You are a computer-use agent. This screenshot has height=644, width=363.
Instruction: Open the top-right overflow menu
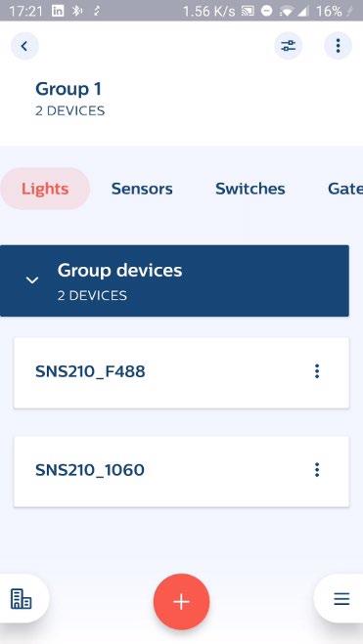tap(338, 46)
